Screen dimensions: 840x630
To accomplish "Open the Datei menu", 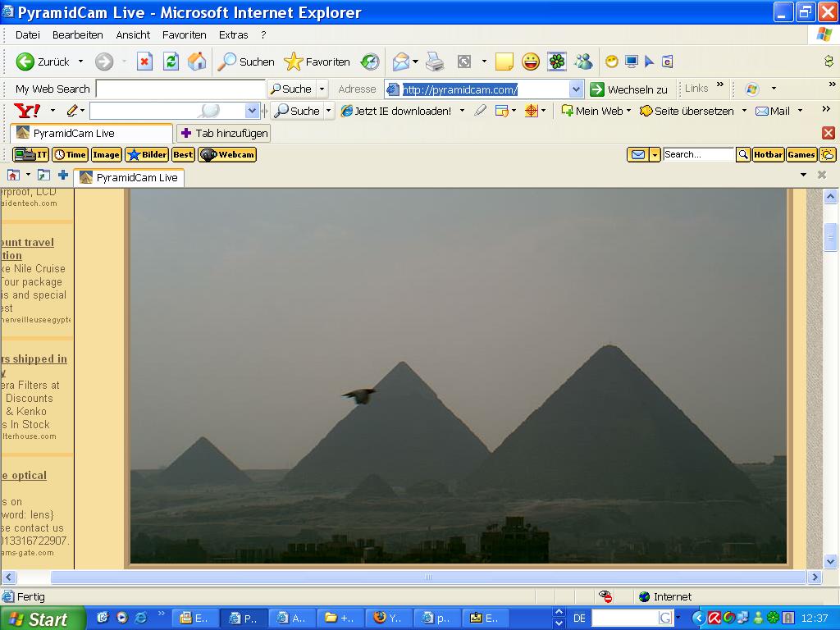I will [27, 34].
